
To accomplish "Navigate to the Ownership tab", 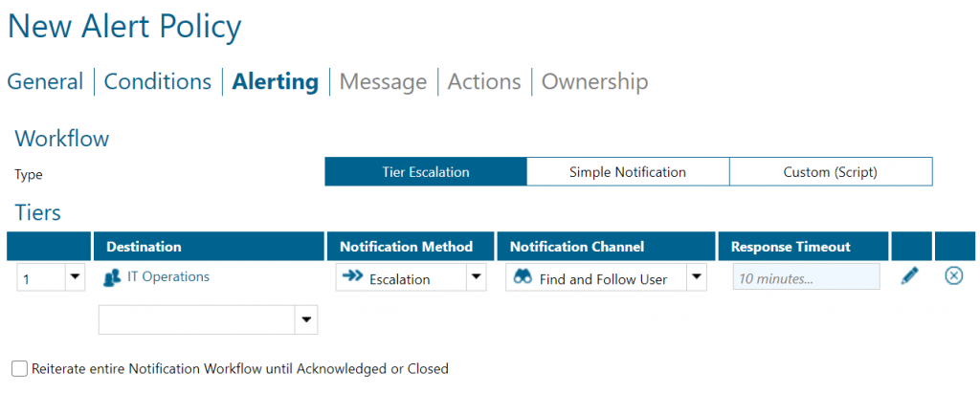I will [594, 82].
